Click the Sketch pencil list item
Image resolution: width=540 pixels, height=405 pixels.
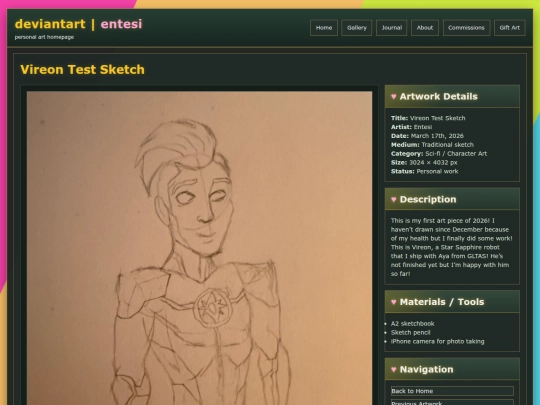pos(411,333)
